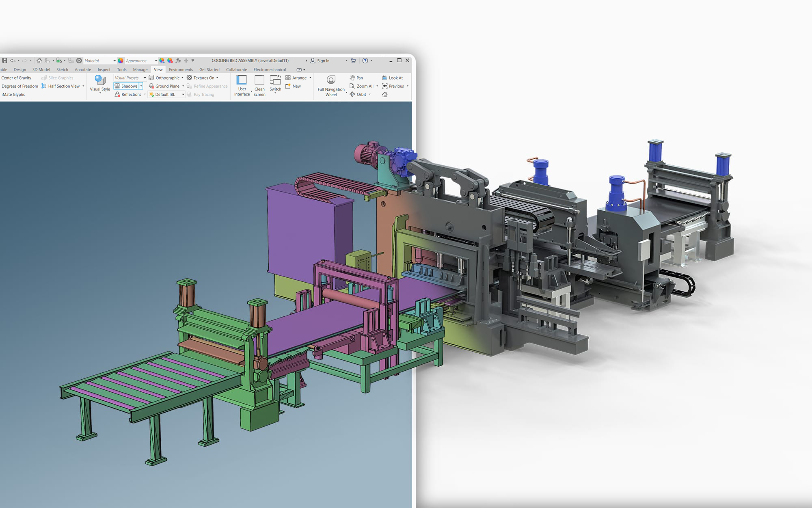
Task: Click the Look At tool
Action: [393, 78]
